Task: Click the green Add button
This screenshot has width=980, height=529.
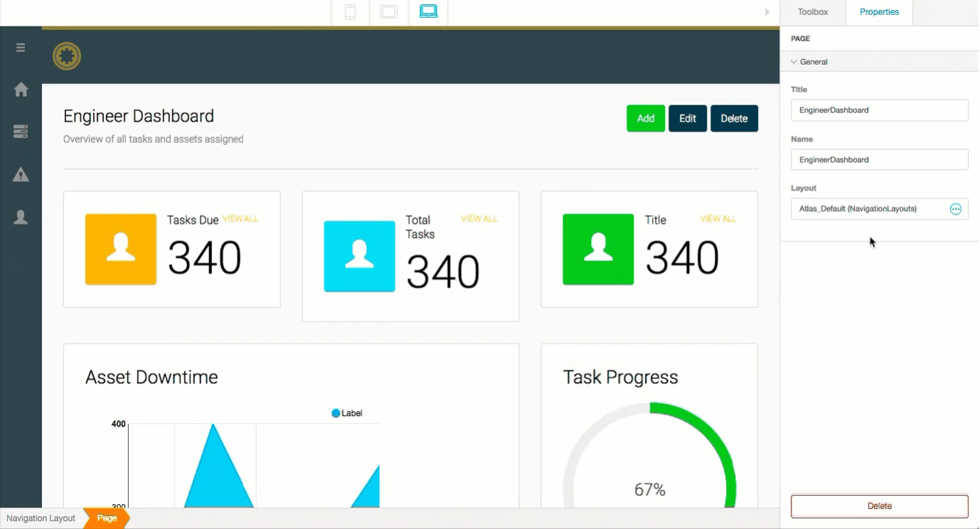Action: 645,119
